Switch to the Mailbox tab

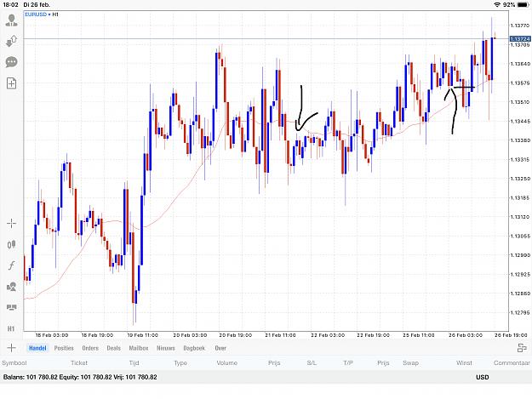139,348
